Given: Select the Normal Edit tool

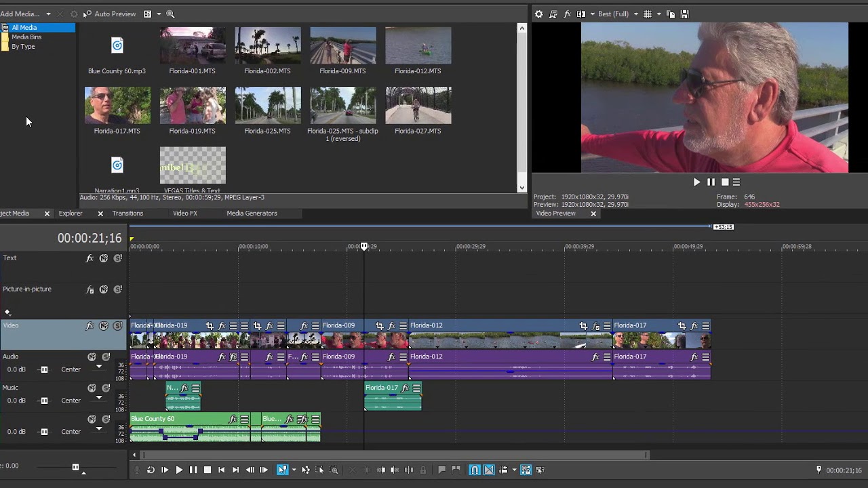Looking at the screenshot, I should pos(282,470).
